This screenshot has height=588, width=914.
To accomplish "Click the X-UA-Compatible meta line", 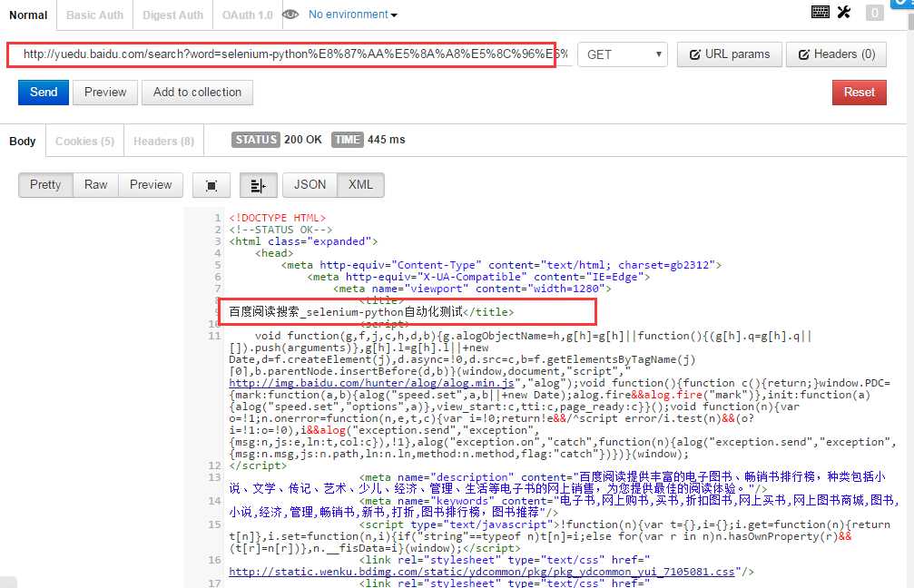I will click(478, 277).
